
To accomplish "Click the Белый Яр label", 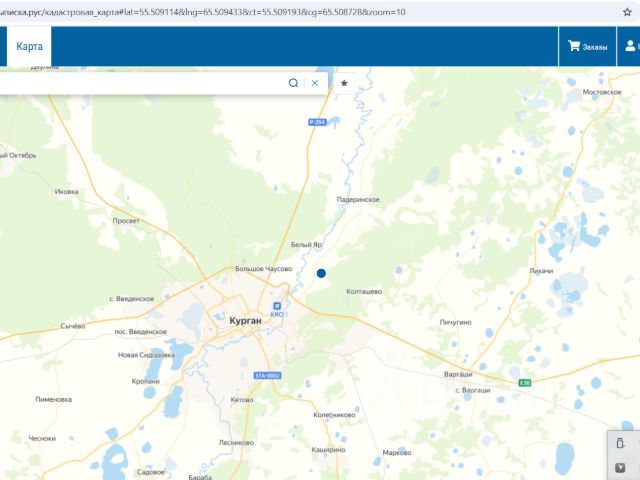I will [307, 244].
